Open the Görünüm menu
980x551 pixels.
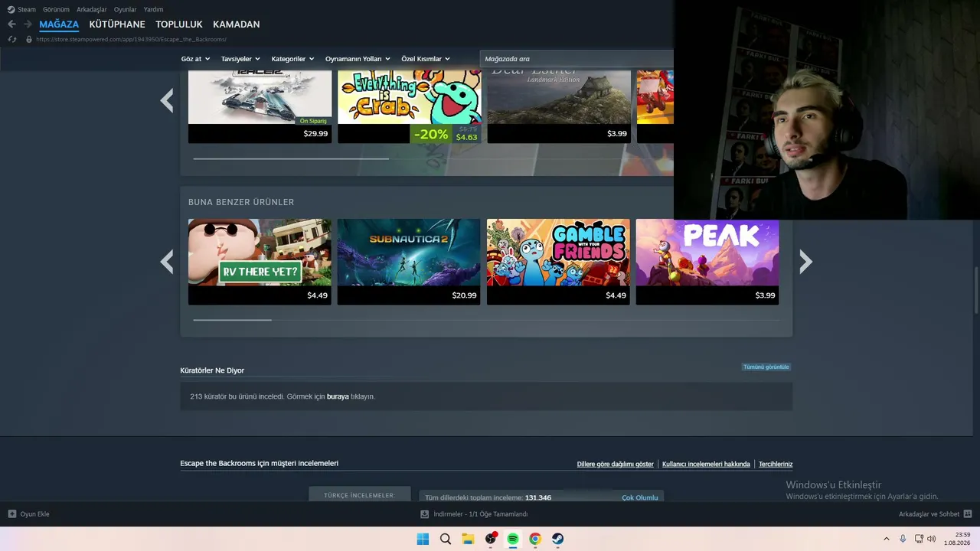[x=56, y=9]
